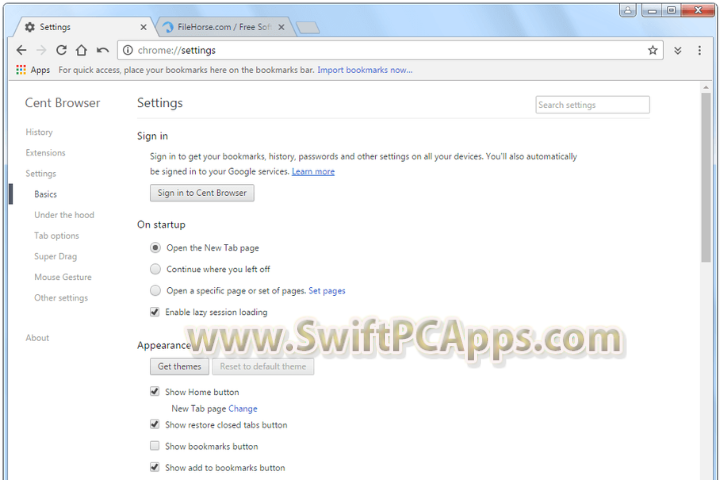Viewport: 720px width, 480px height.
Task: Toggle Enable lazy session loading checkbox
Action: (155, 312)
